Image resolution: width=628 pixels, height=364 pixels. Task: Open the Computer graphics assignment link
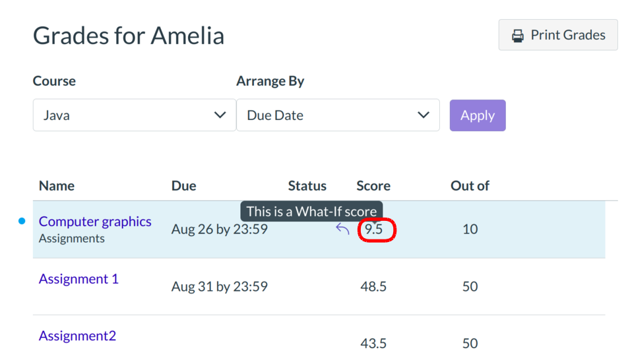point(95,222)
